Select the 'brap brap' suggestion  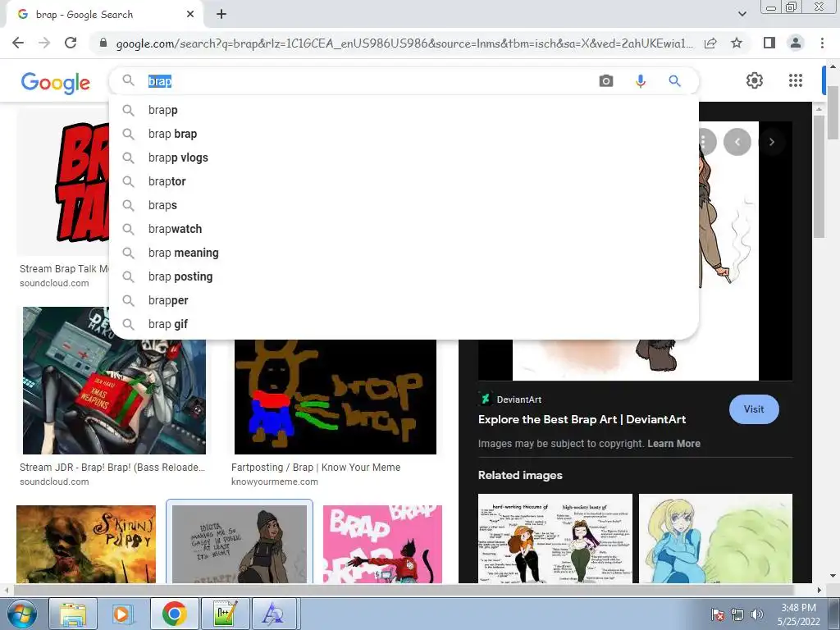point(404,134)
